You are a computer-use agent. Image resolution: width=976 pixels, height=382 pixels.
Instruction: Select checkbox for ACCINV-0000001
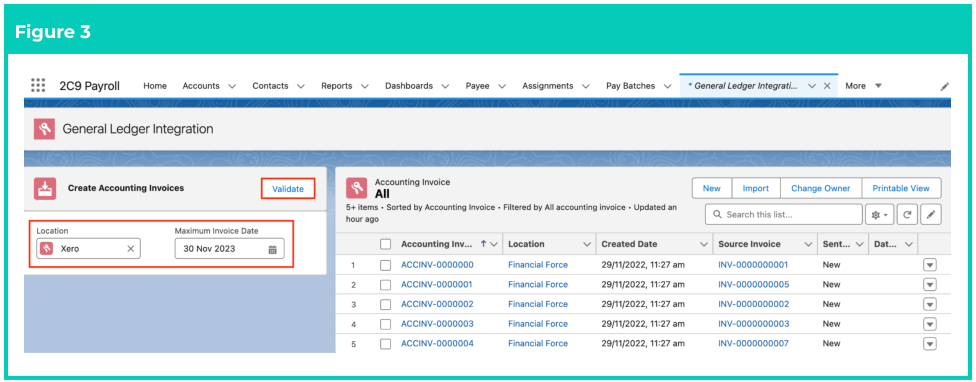(x=385, y=285)
